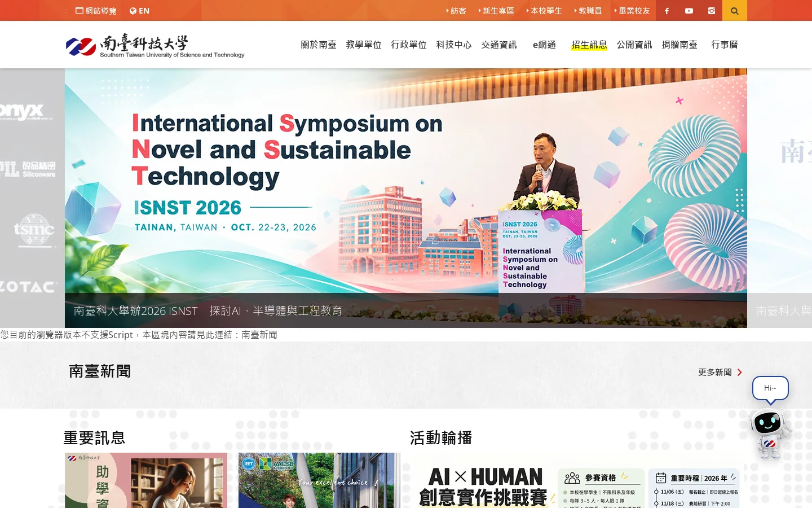Show the next carousel slide on the right
The image size is (812, 508).
pyautogui.click(x=779, y=198)
